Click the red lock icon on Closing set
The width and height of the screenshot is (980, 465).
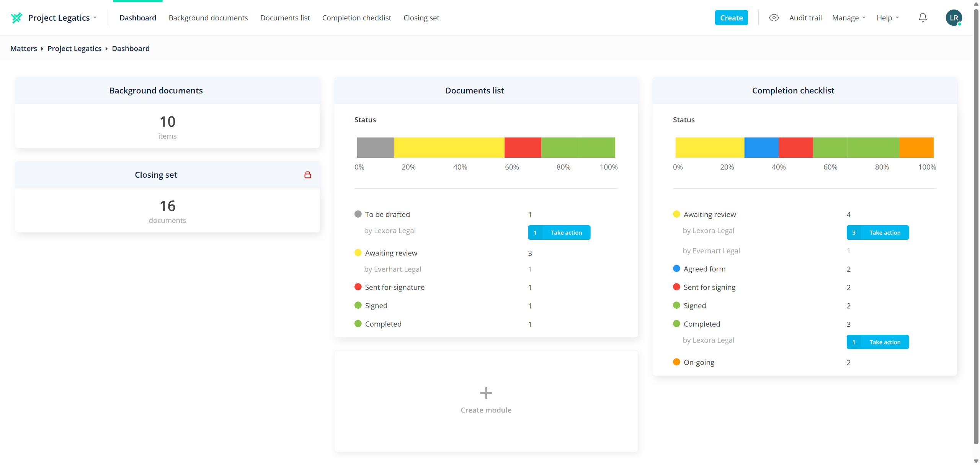coord(307,175)
